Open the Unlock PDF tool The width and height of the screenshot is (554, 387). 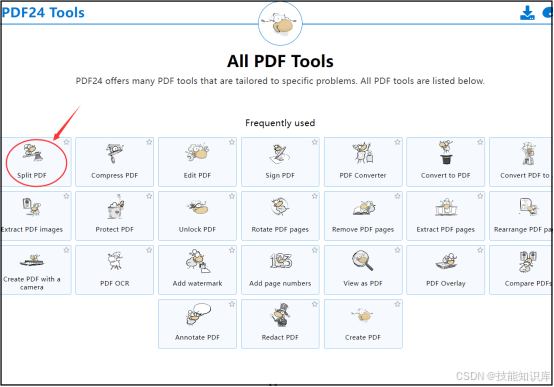point(197,216)
